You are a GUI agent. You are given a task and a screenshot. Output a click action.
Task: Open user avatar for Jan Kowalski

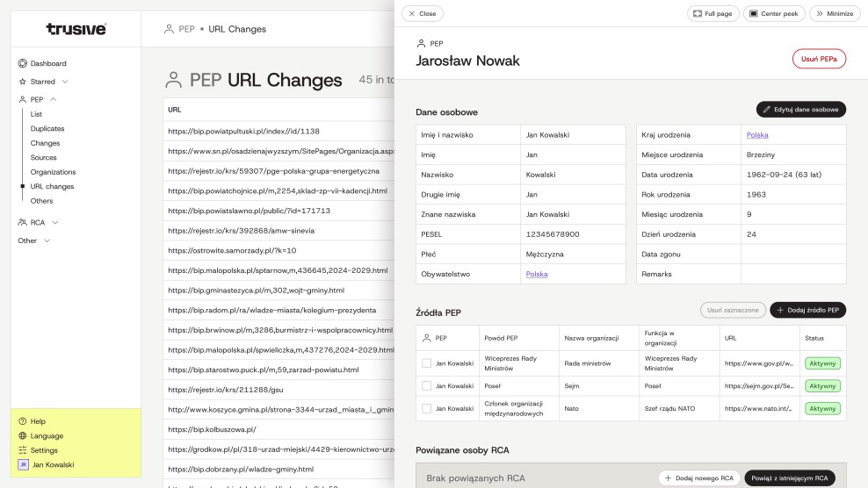click(x=23, y=464)
